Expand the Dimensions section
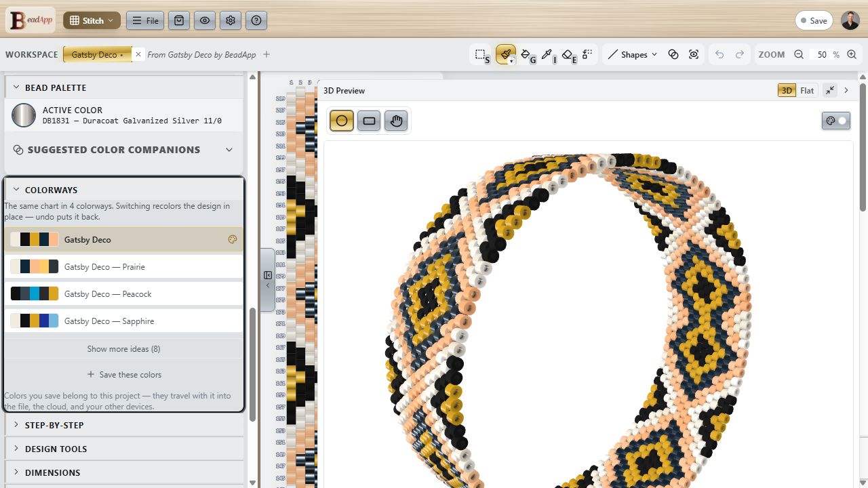Viewport: 868px width, 488px height. click(x=124, y=472)
